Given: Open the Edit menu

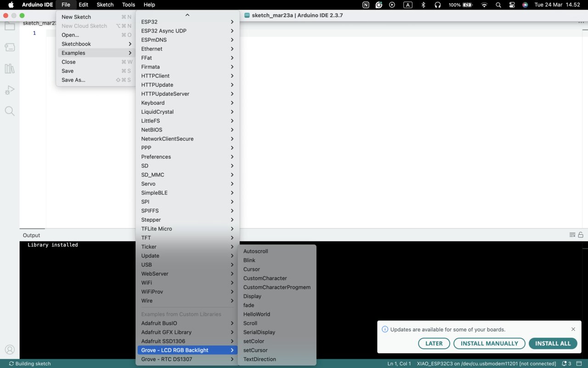Looking at the screenshot, I should pyautogui.click(x=83, y=5).
